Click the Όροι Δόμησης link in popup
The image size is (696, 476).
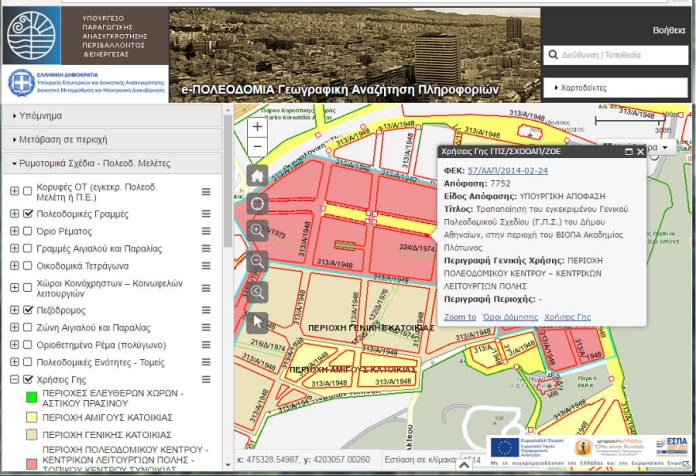pos(511,316)
